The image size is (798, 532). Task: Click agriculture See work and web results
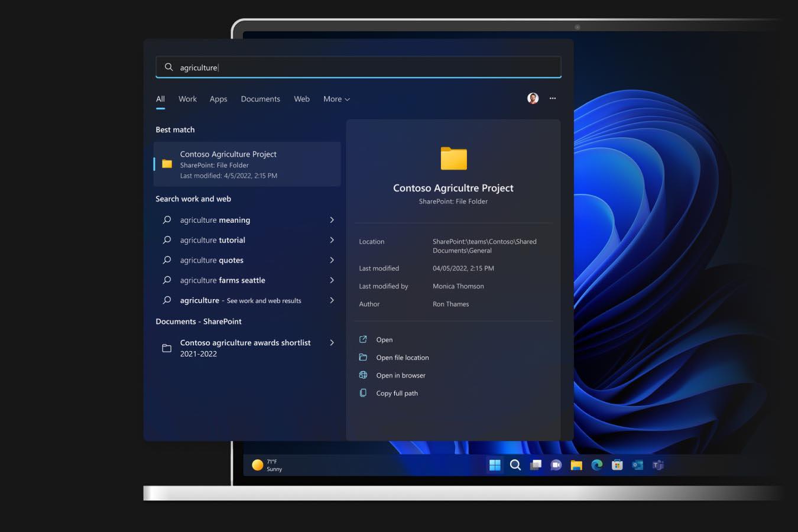[241, 300]
